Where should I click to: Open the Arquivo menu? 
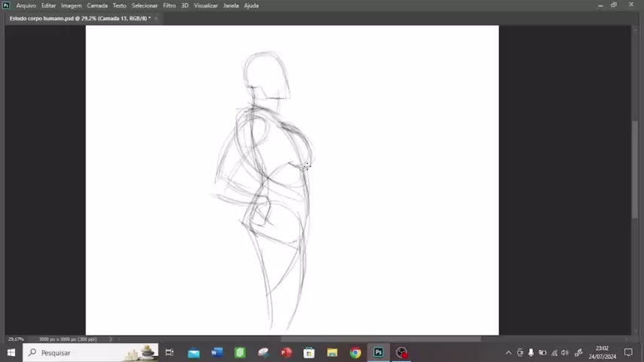point(26,5)
